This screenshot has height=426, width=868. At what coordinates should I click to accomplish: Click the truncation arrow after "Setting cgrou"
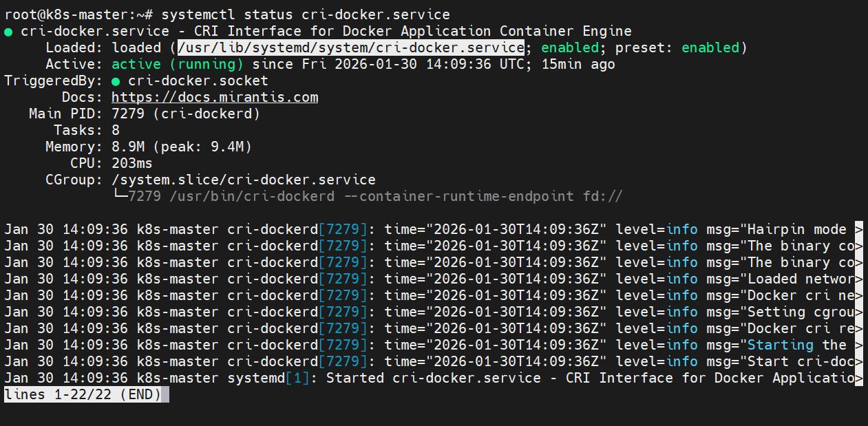click(x=858, y=312)
